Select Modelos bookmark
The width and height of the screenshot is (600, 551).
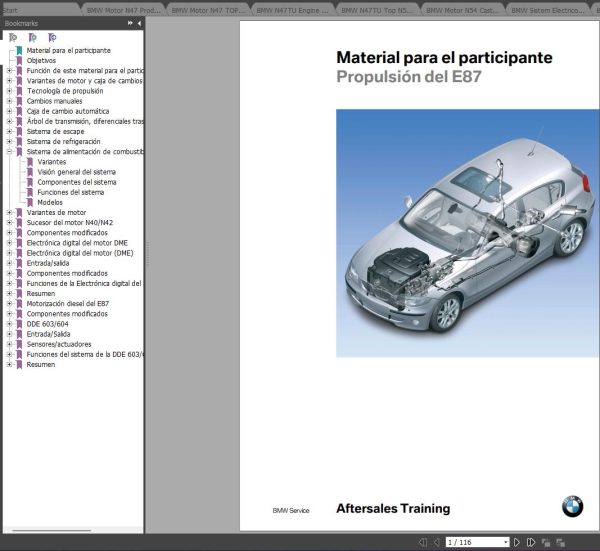[50, 202]
